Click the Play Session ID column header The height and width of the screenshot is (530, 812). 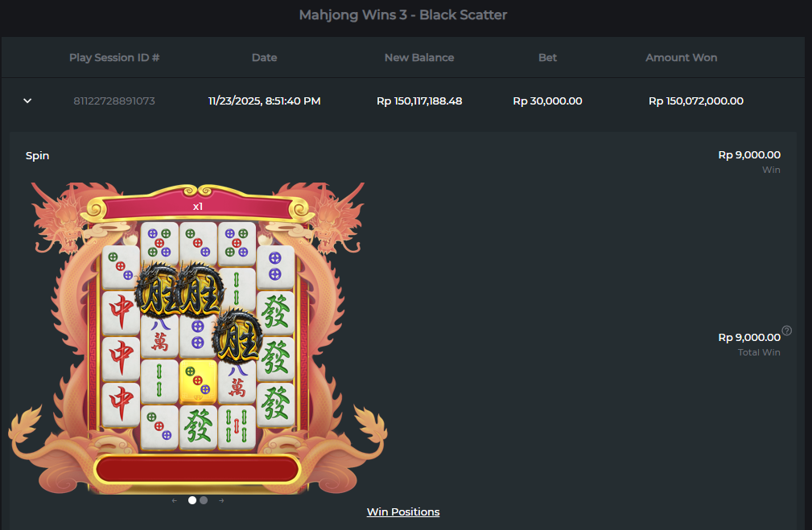click(114, 57)
